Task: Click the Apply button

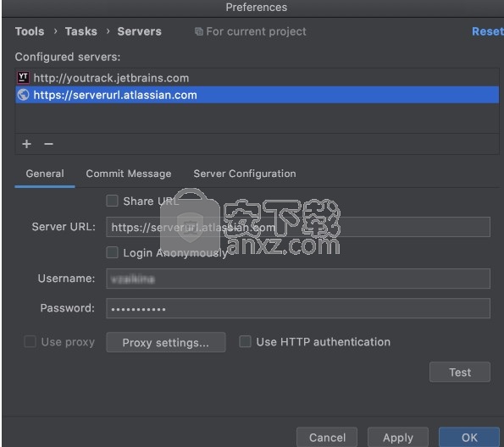Action: [398, 438]
